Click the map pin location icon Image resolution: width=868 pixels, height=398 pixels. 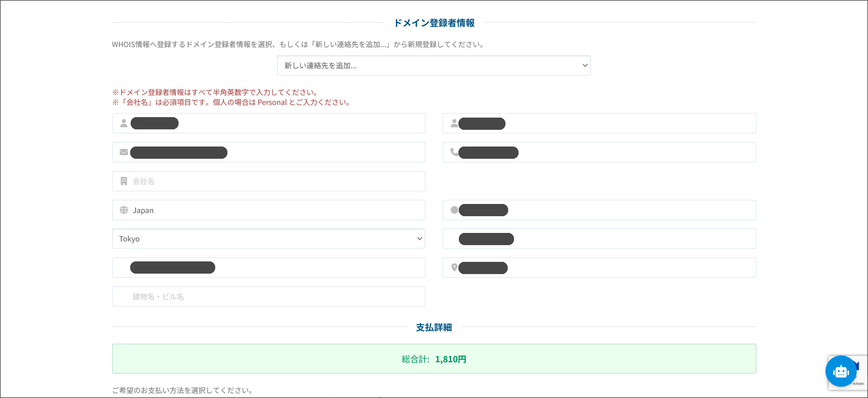(x=454, y=267)
